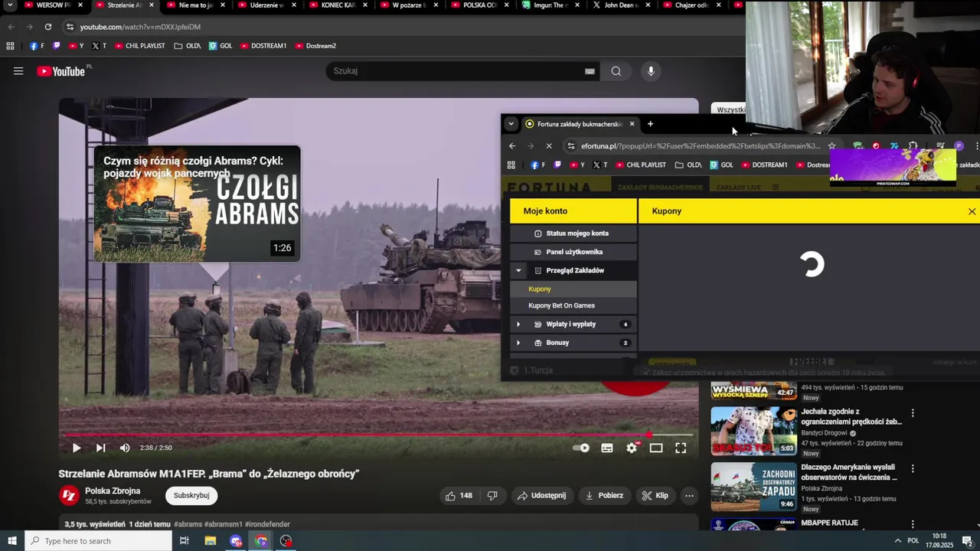The image size is (980, 551).
Task: Open File Explorer from taskbar
Action: [210, 541]
